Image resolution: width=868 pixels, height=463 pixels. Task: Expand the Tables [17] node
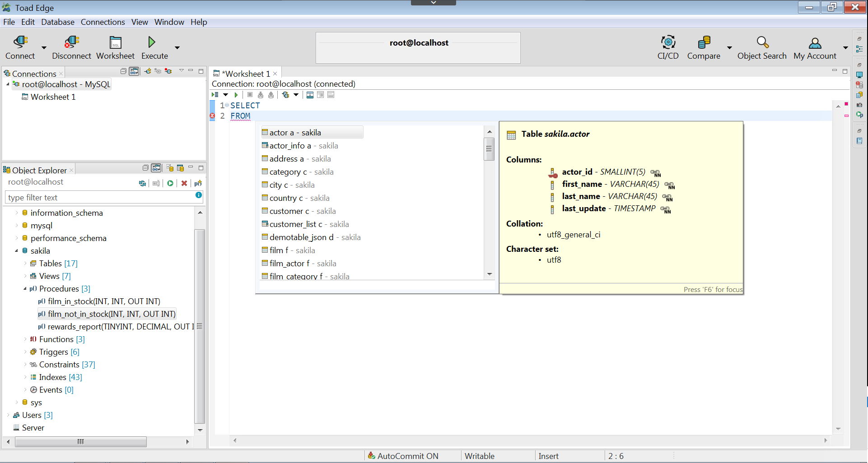[25, 263]
